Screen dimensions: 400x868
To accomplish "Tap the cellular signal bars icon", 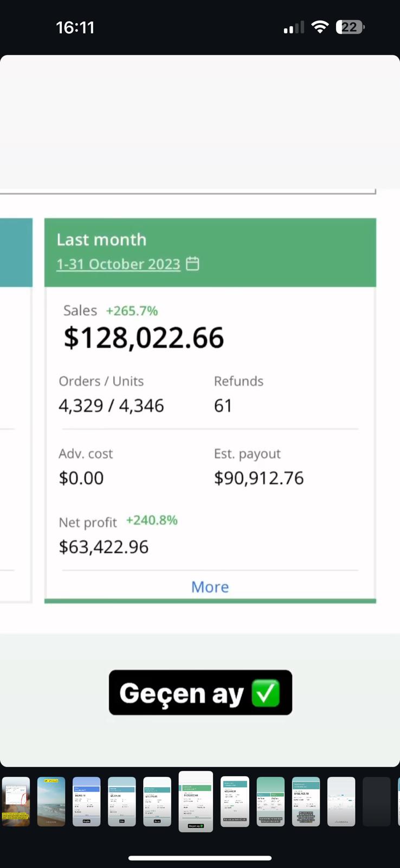I will click(x=293, y=27).
